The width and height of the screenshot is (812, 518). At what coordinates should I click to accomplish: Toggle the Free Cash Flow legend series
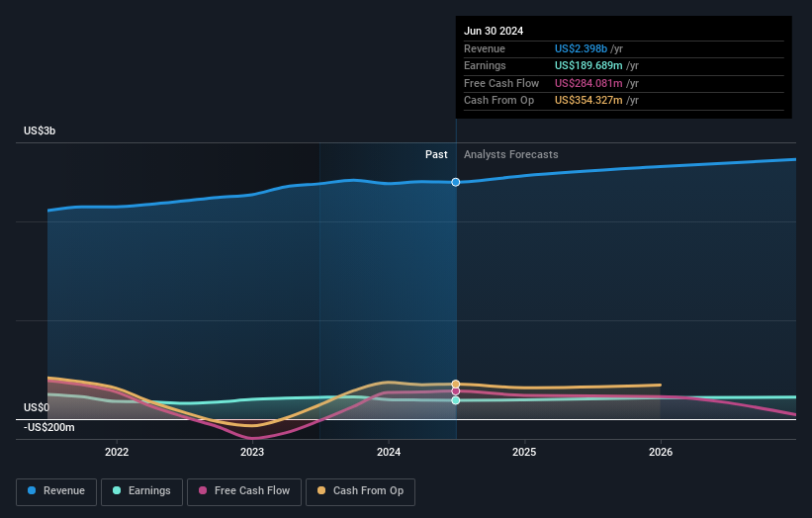pyautogui.click(x=244, y=491)
